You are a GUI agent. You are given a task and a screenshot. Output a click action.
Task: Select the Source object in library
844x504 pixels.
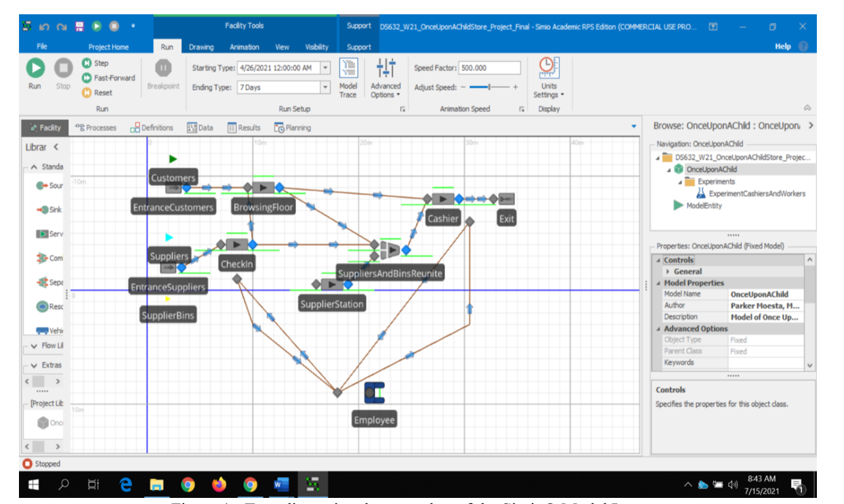pyautogui.click(x=49, y=186)
